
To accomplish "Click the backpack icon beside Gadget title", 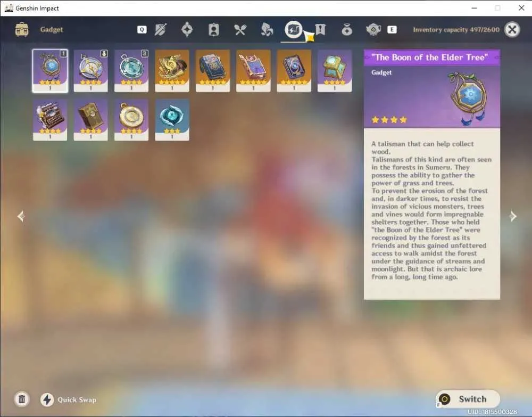I will (x=22, y=29).
